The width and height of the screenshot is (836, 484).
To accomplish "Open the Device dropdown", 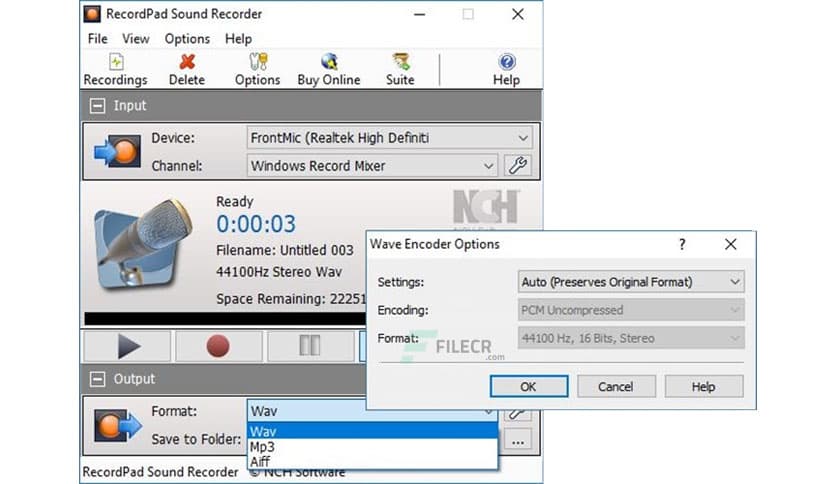I will [x=389, y=138].
